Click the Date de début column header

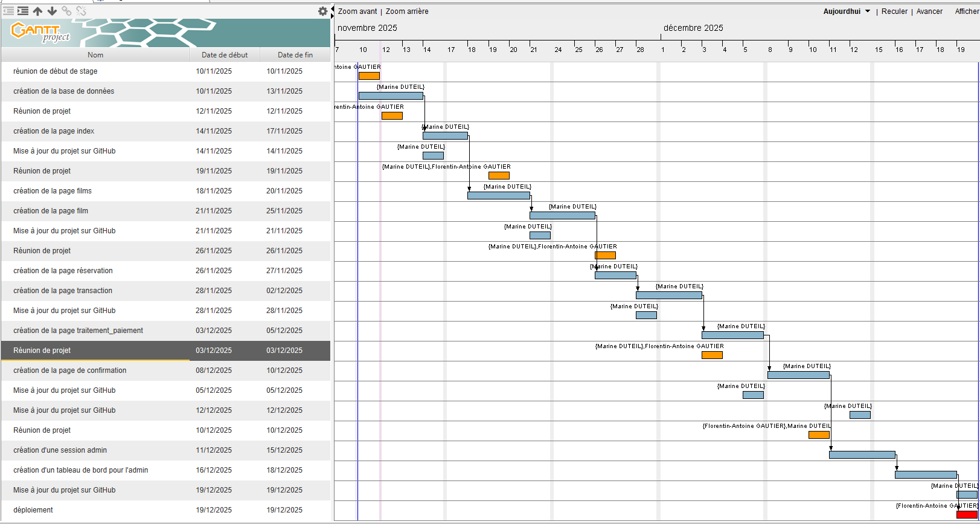pyautogui.click(x=225, y=55)
